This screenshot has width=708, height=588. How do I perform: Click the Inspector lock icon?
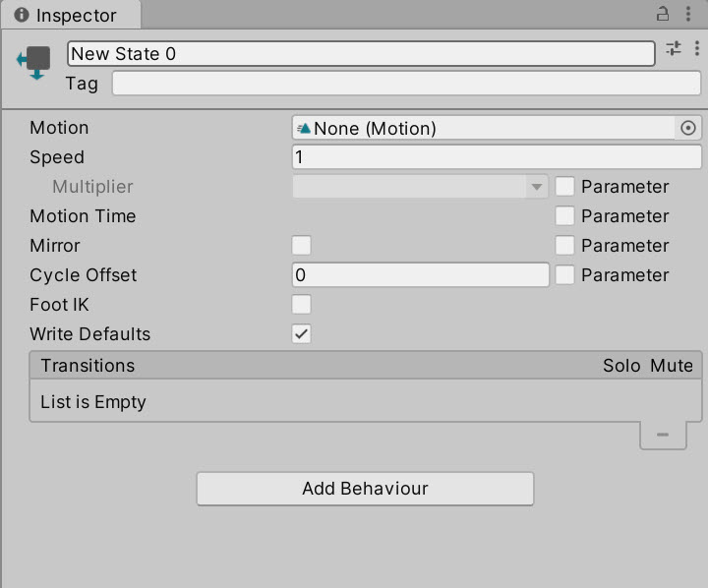pyautogui.click(x=663, y=14)
